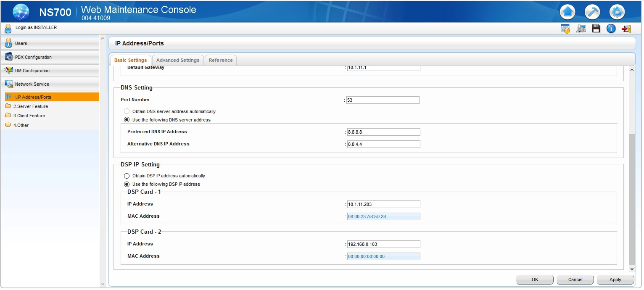
Task: Open the gear Setup button
Action: [617, 12]
